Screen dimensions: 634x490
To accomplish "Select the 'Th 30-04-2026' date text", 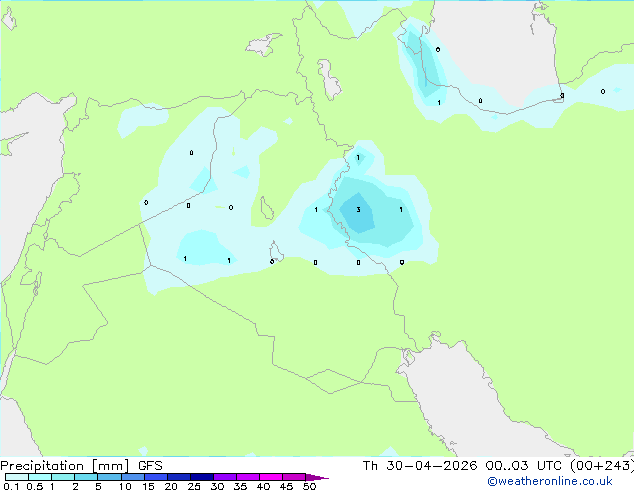I will coord(420,466).
